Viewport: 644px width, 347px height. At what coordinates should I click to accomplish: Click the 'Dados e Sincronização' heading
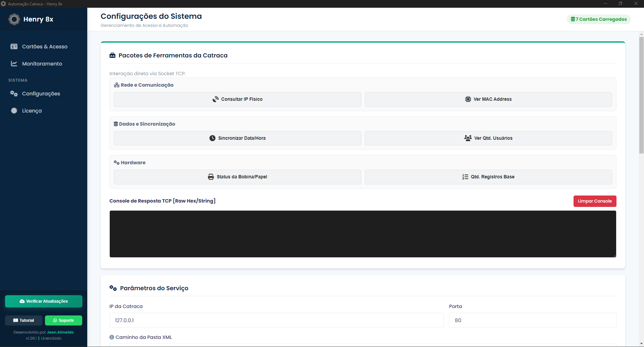(147, 124)
